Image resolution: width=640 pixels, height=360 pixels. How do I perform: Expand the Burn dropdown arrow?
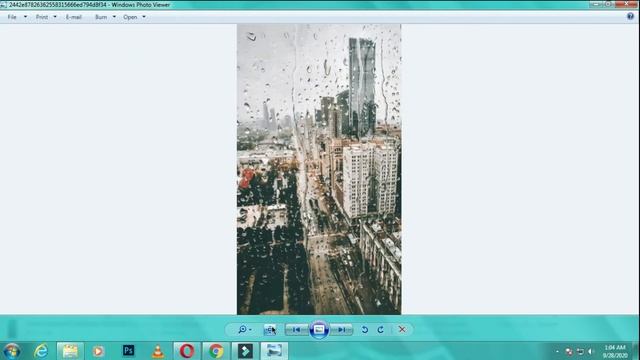click(x=114, y=17)
